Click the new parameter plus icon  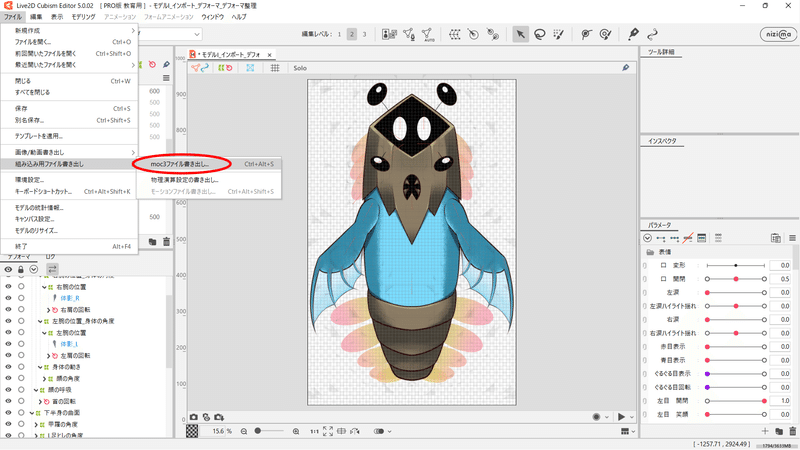click(765, 431)
